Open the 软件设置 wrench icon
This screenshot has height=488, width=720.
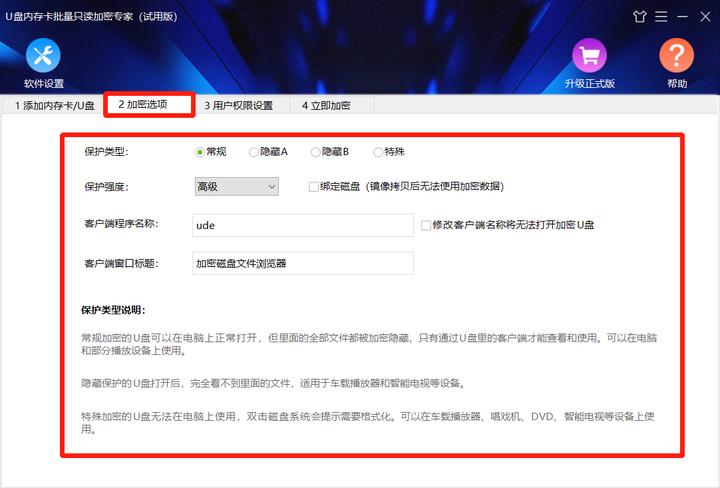click(43, 55)
